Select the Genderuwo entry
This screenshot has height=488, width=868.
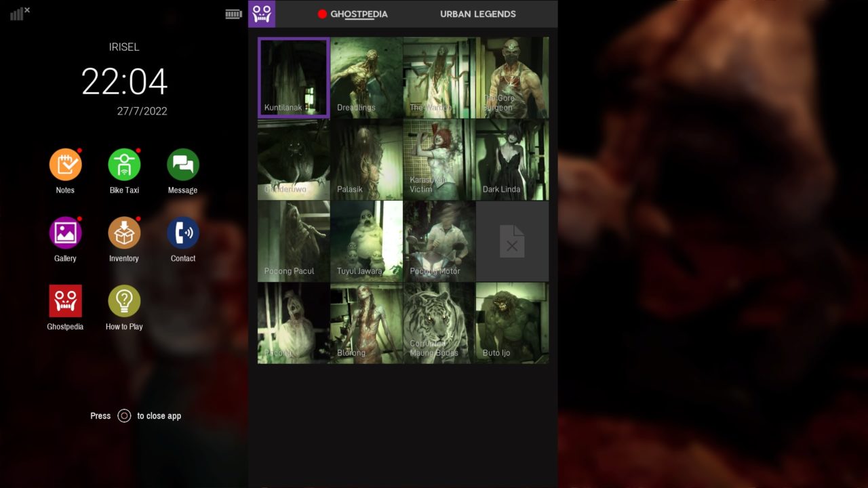294,160
